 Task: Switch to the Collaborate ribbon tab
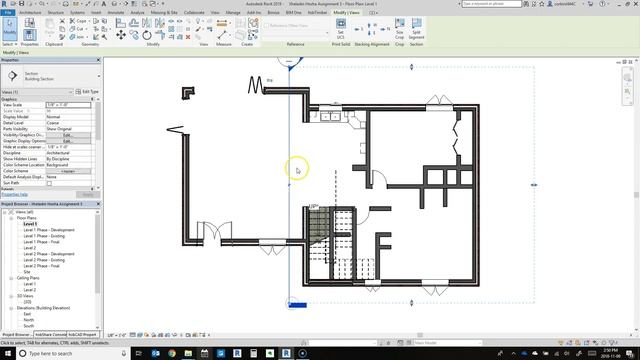(x=194, y=13)
